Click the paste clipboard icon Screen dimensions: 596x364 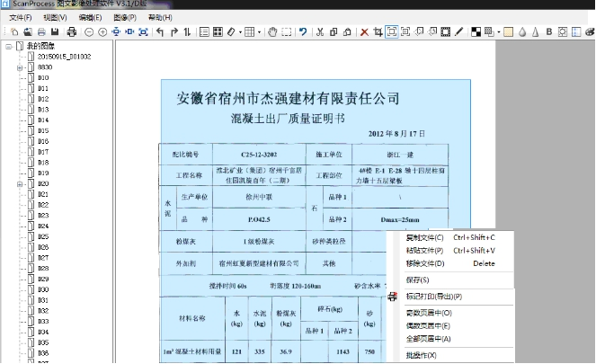347,32
